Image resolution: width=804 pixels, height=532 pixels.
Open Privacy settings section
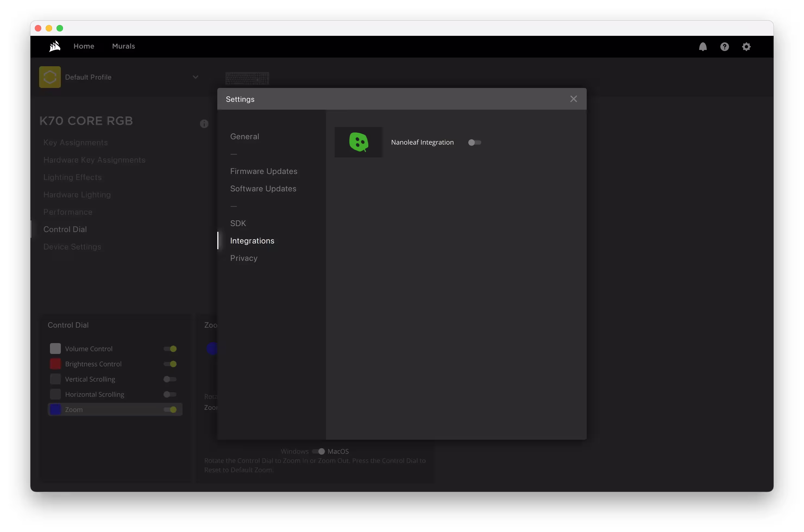pyautogui.click(x=244, y=258)
